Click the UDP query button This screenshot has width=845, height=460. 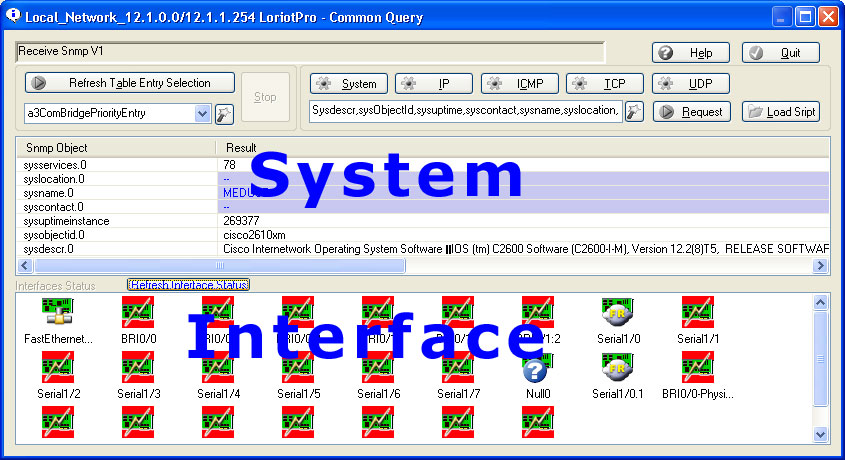[691, 83]
